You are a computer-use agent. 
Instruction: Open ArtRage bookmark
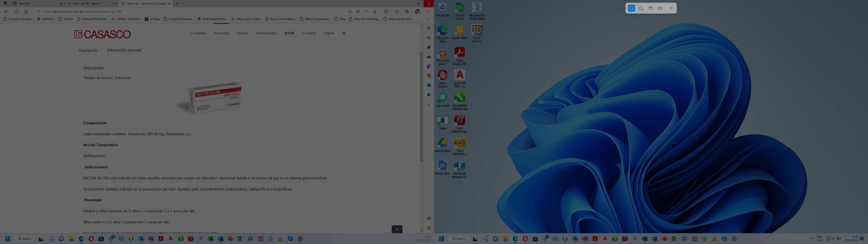coord(152,19)
